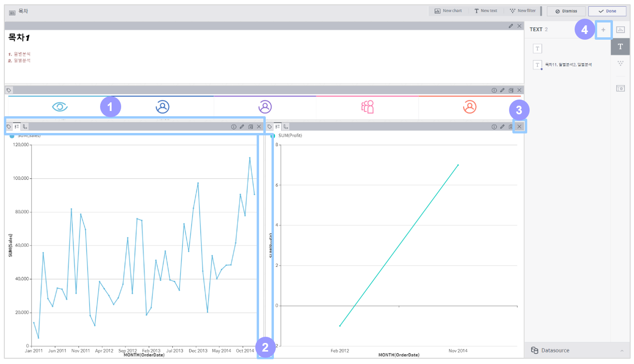Add a New filter widget
This screenshot has height=364, width=634.
522,11
